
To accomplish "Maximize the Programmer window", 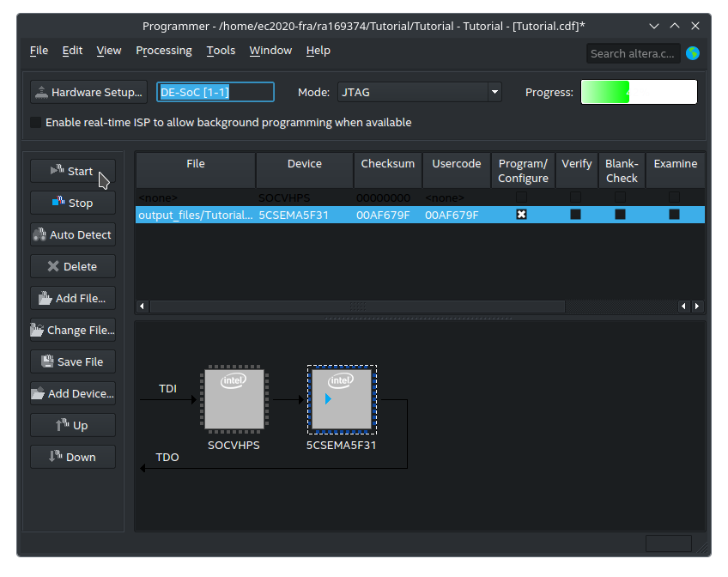I will (675, 26).
